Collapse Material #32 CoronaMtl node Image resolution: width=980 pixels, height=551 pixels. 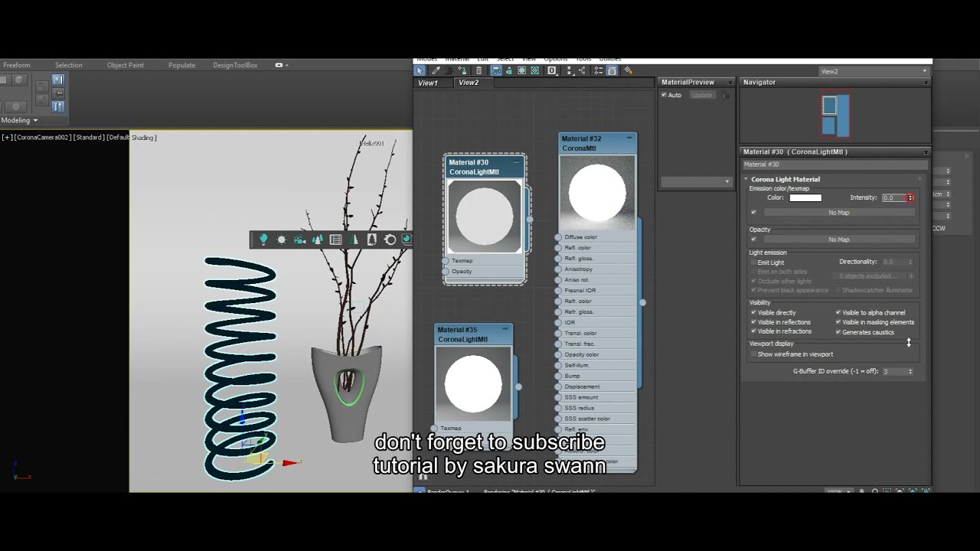pos(629,139)
